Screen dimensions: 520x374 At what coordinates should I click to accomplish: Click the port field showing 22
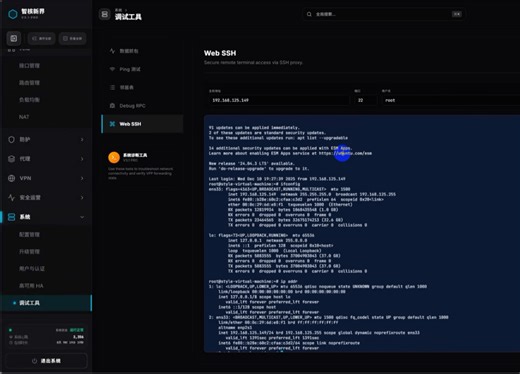[x=366, y=100]
